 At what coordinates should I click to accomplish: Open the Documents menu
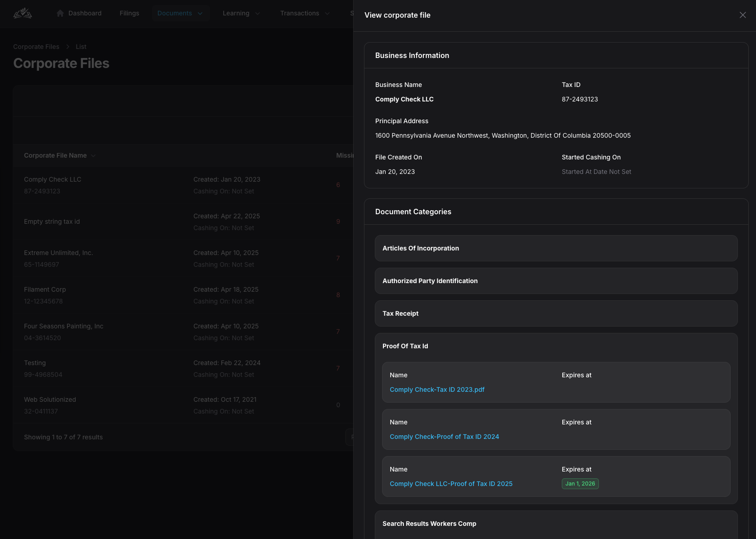[180, 13]
